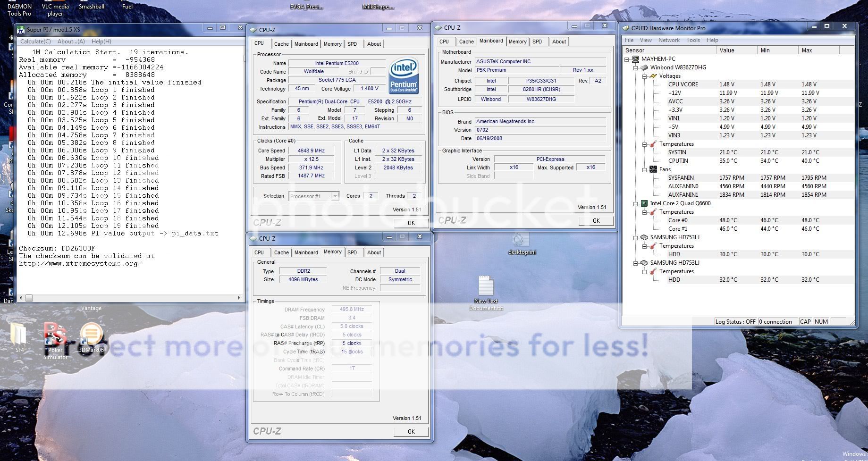The image size is (868, 461).
Task: Open About tab in memory CPU-Z window
Action: pyautogui.click(x=374, y=252)
